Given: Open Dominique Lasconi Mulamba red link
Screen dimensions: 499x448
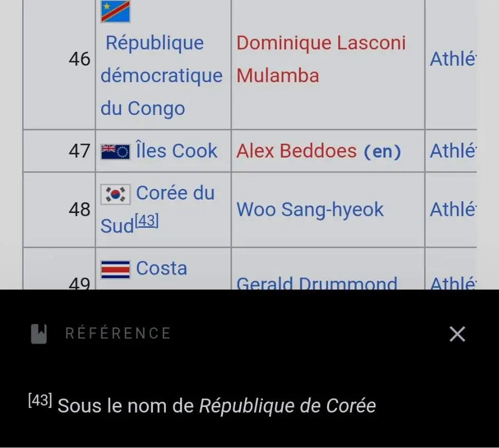Looking at the screenshot, I should 320,59.
